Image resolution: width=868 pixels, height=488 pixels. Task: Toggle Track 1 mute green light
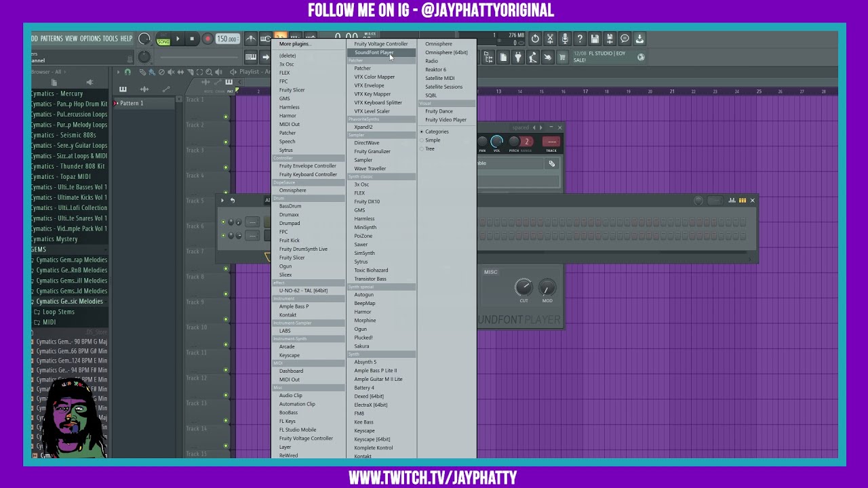point(226,117)
